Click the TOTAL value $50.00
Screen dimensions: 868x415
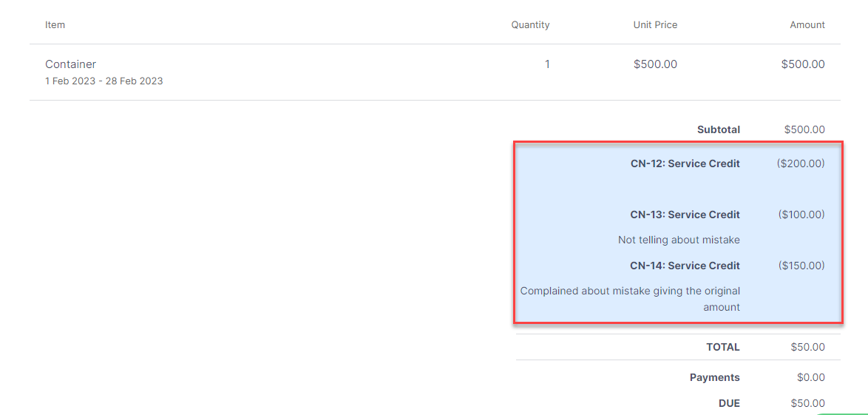pyautogui.click(x=807, y=348)
